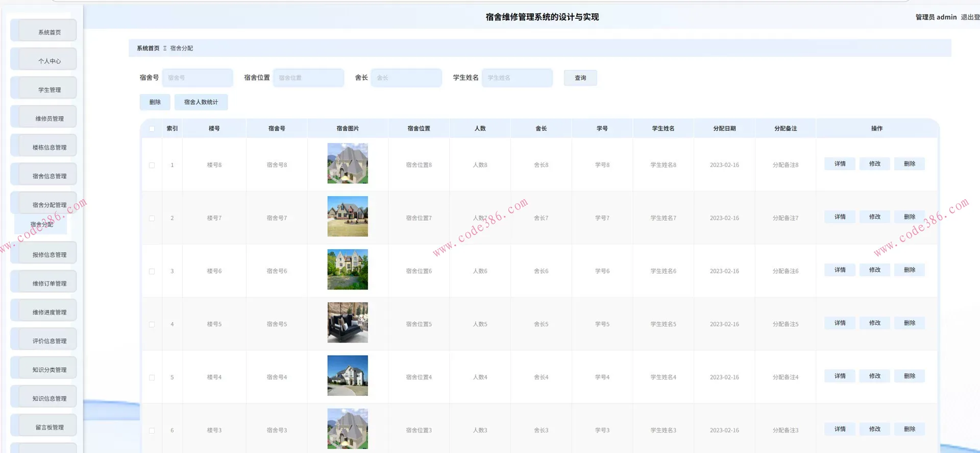Check the checkbox for row 3
The height and width of the screenshot is (453, 980).
[x=152, y=271]
